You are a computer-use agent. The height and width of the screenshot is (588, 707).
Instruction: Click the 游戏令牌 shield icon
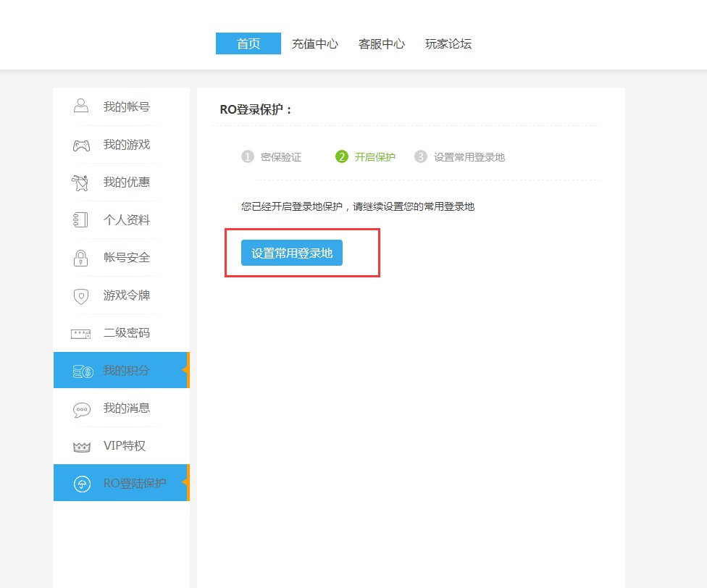(x=80, y=296)
